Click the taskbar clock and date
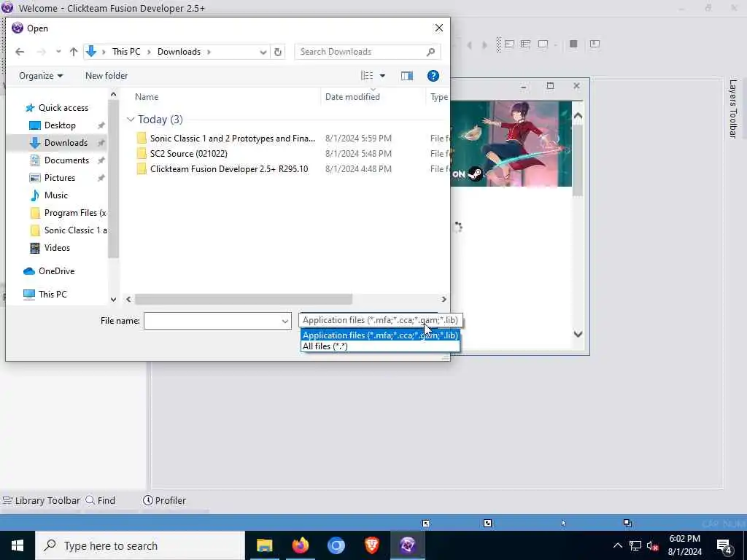Image resolution: width=747 pixels, height=560 pixels. pyautogui.click(x=684, y=545)
